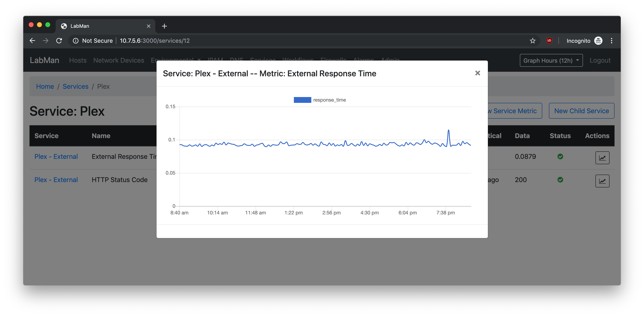
Task: Click the Not Secure site info icon
Action: (x=76, y=41)
